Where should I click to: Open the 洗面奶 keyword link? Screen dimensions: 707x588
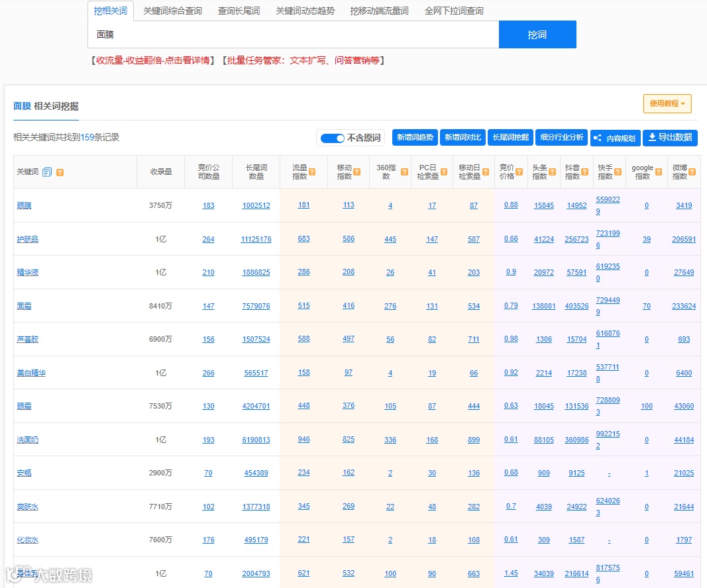coord(28,440)
